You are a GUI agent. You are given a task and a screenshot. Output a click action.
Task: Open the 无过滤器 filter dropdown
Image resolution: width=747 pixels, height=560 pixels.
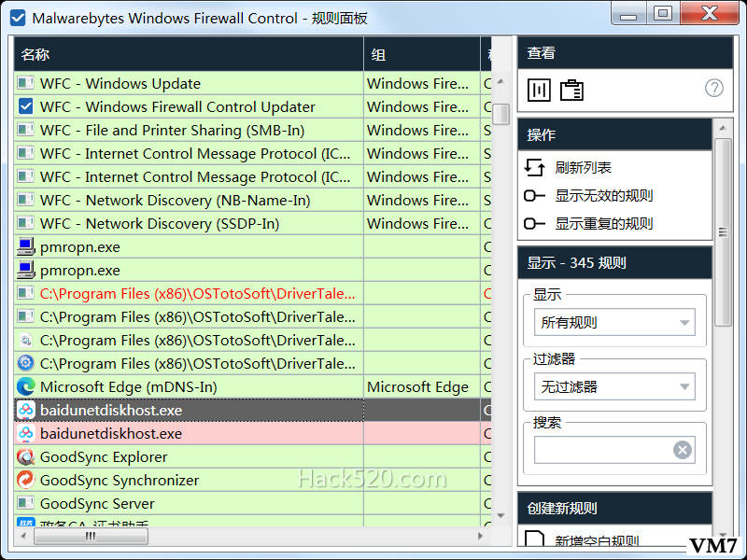[614, 386]
